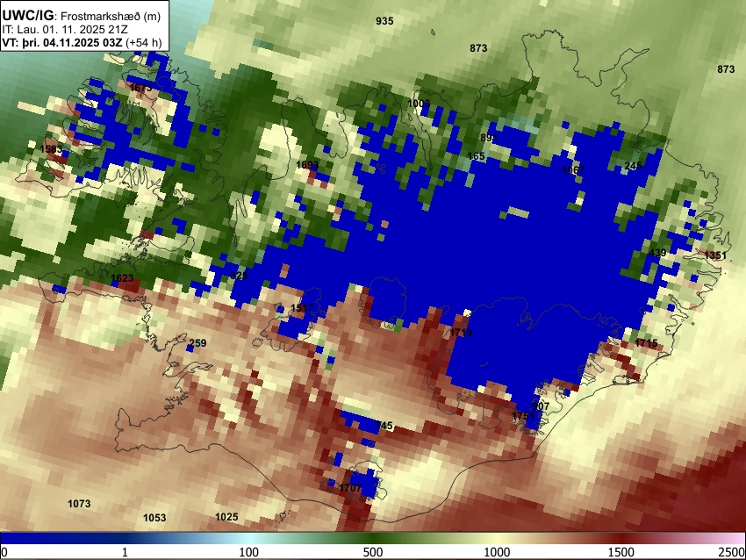Click the 1583 value label
746x560 pixels.
(x=51, y=149)
